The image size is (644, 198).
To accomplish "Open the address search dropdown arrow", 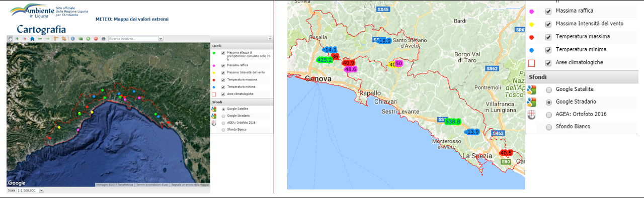I will tap(160, 39).
